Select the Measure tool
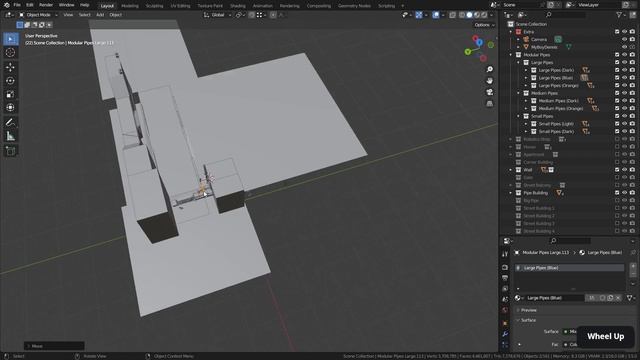Viewport: 640px width, 360px height. pos(11,136)
